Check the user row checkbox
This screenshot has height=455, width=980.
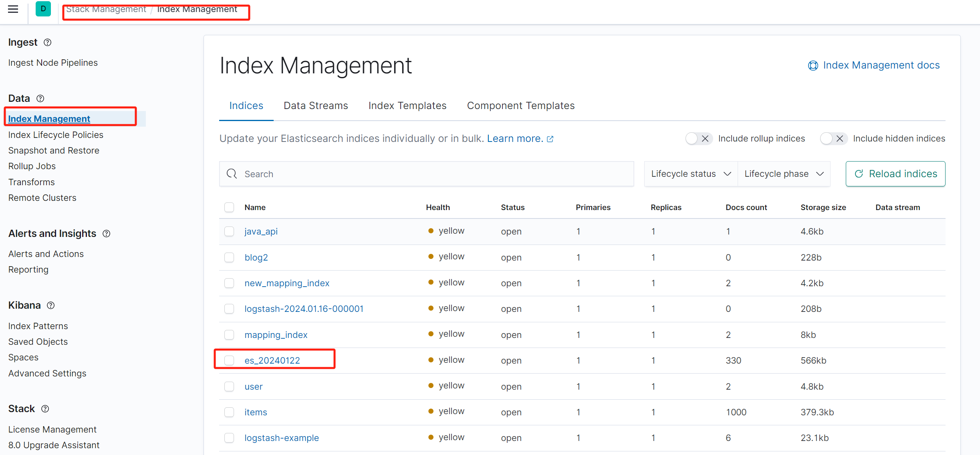(229, 386)
